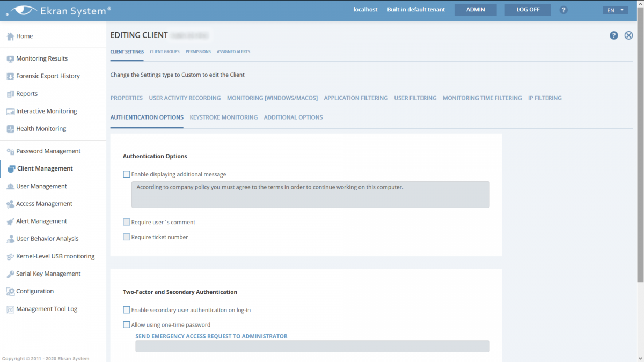Click the Forensic Export History icon
The height and width of the screenshot is (362, 644).
pos(10,76)
